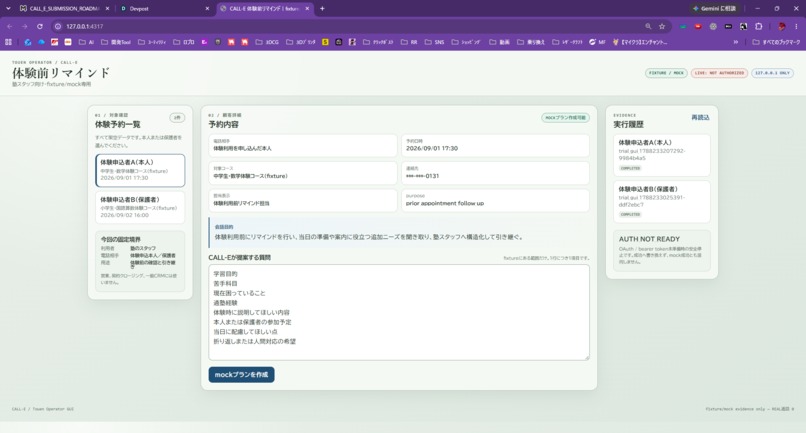Open the apps grid icon in bookmarks bar
Image resolution: width=806 pixels, height=433 pixels.
tap(8, 42)
